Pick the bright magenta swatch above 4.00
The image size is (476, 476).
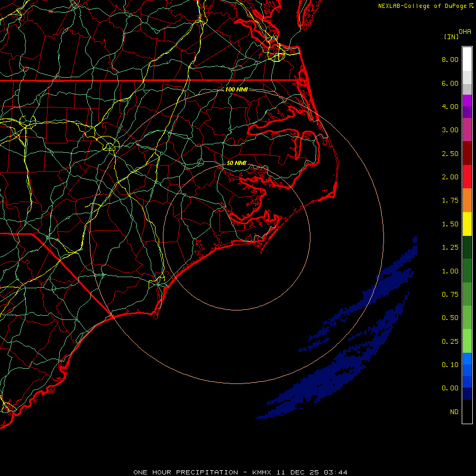[x=467, y=100]
